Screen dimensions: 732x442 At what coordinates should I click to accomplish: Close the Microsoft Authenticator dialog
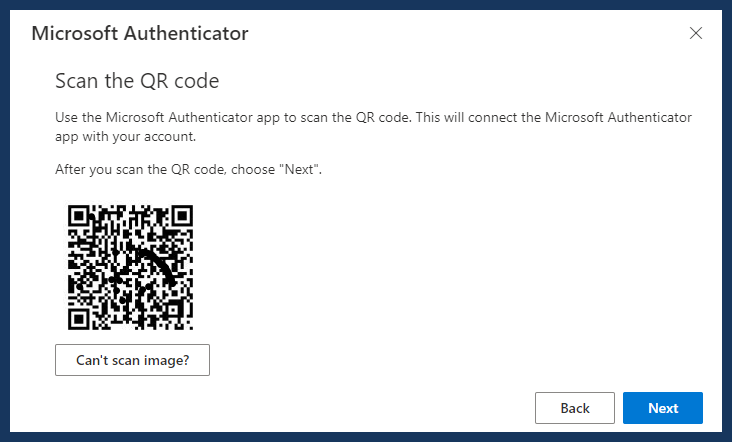coord(696,33)
